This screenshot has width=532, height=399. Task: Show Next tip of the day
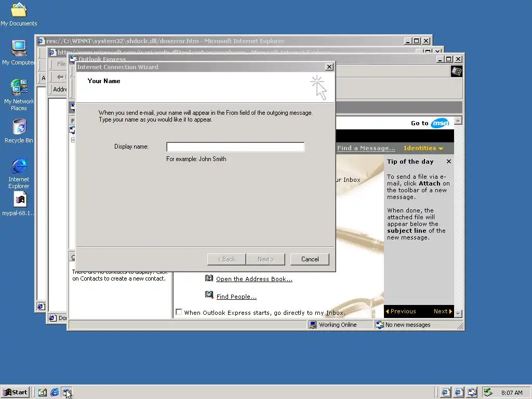(443, 311)
